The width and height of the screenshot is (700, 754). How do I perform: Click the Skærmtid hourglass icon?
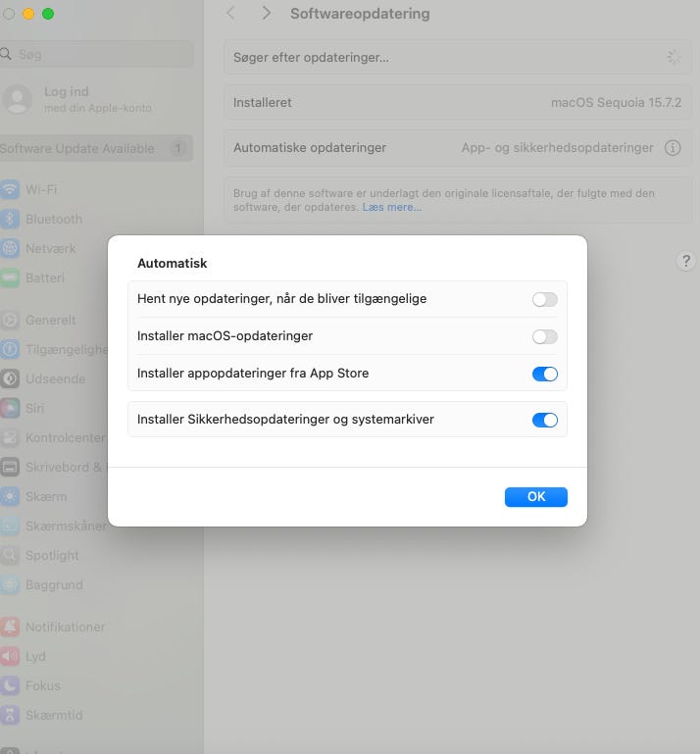point(10,715)
